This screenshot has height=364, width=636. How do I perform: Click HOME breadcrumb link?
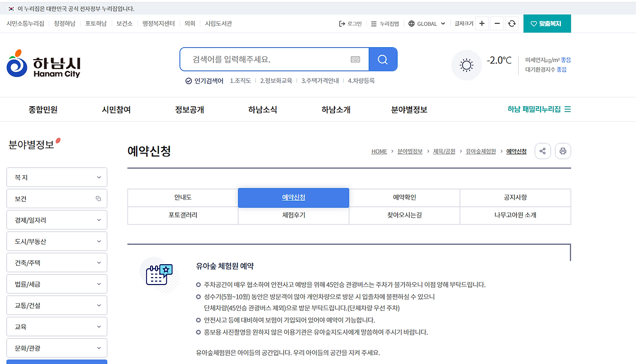coord(379,151)
